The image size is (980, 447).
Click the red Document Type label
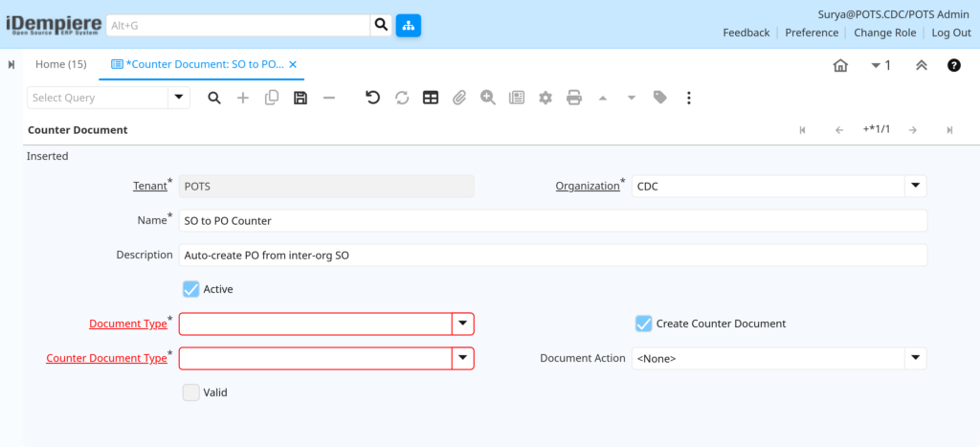pos(128,324)
